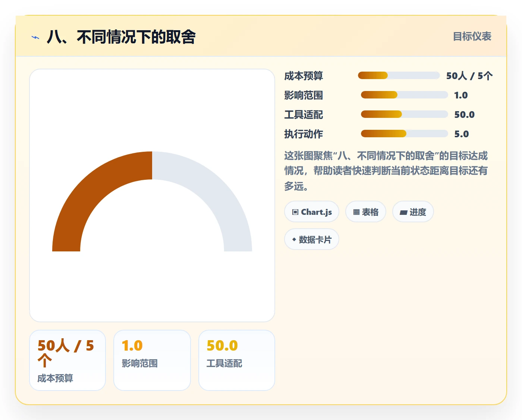The height and width of the screenshot is (420, 522).
Task: Select the 数据卡片 tag
Action: click(312, 239)
